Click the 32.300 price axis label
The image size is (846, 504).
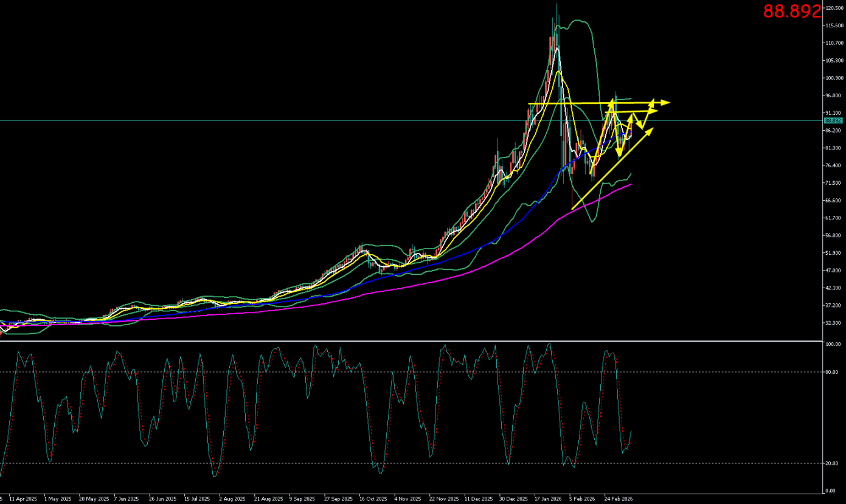click(833, 323)
